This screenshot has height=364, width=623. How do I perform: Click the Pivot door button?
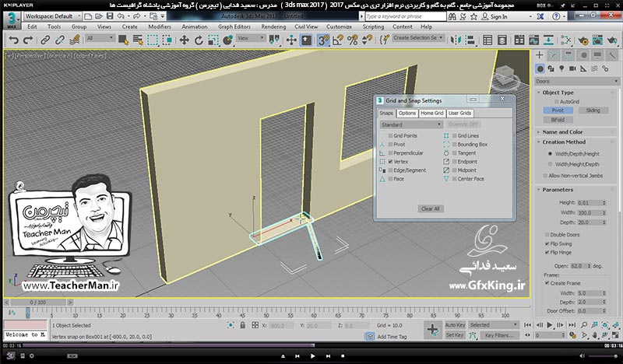point(558,110)
